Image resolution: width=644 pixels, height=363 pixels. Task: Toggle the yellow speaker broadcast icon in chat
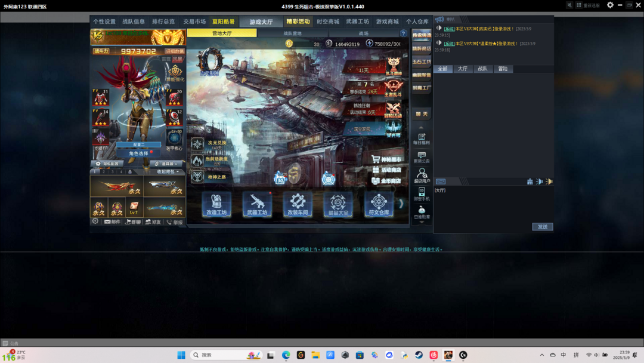tap(549, 181)
